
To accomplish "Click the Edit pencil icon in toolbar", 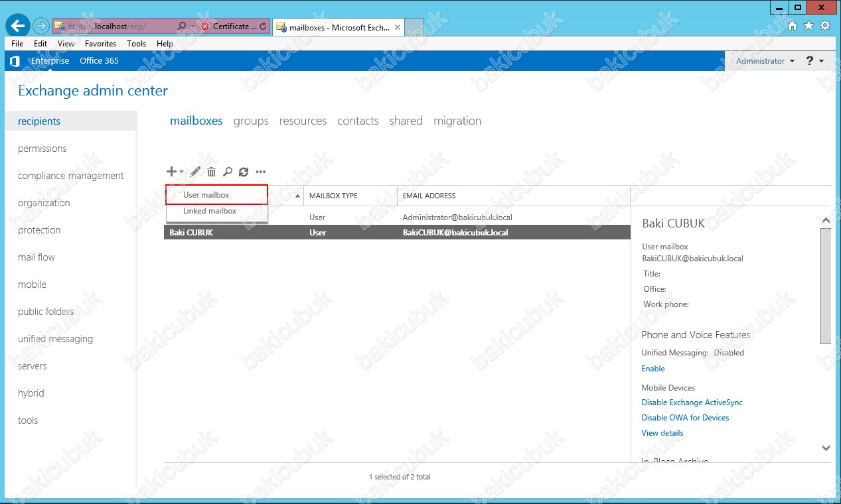I will pyautogui.click(x=195, y=172).
